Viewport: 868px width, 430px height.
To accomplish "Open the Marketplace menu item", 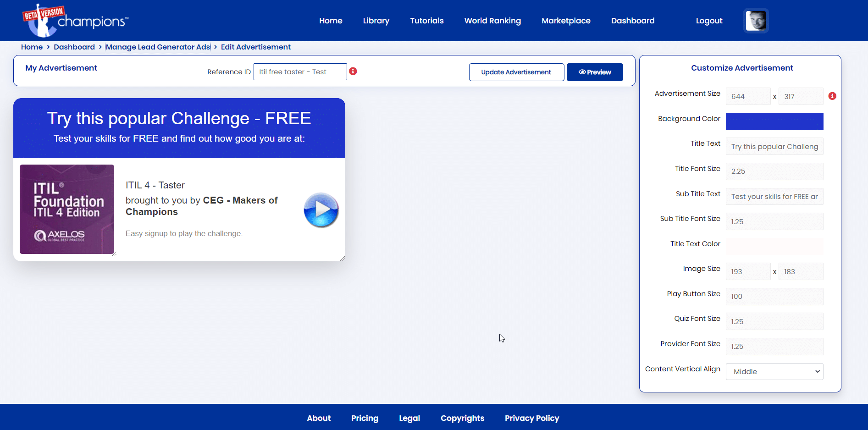I will pyautogui.click(x=566, y=21).
